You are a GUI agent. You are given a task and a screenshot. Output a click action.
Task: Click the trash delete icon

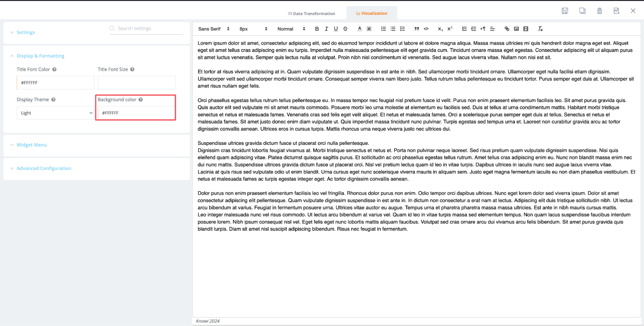[x=599, y=11]
